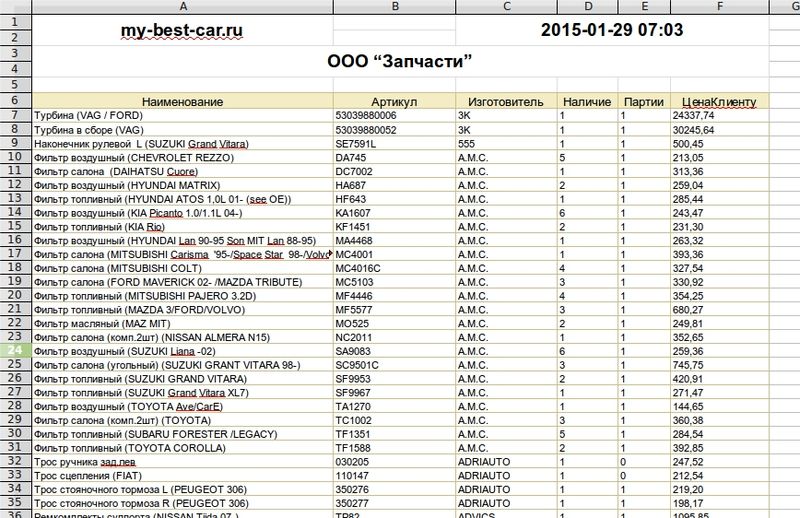Select column B header

point(394,7)
